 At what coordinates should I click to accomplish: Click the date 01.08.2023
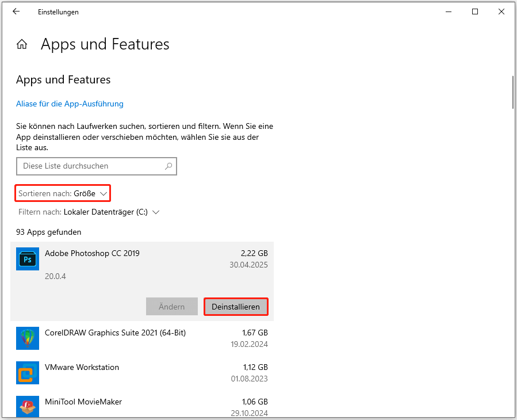click(x=249, y=379)
